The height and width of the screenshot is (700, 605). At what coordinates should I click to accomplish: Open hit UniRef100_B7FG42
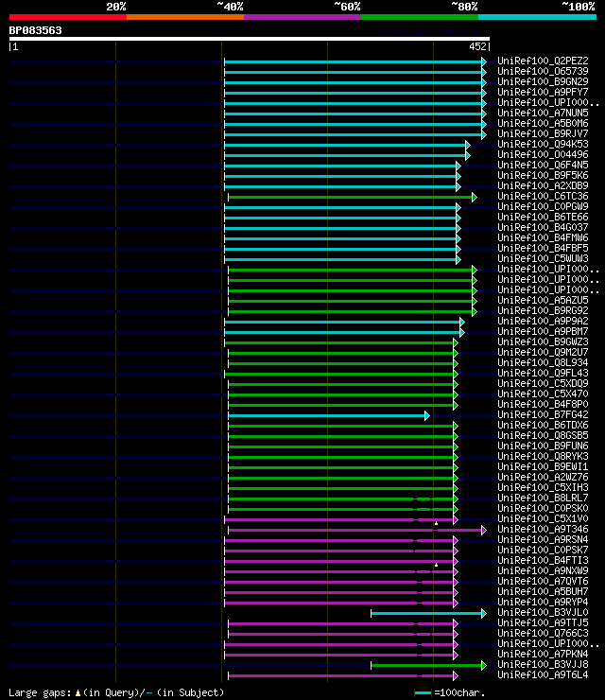click(x=543, y=414)
